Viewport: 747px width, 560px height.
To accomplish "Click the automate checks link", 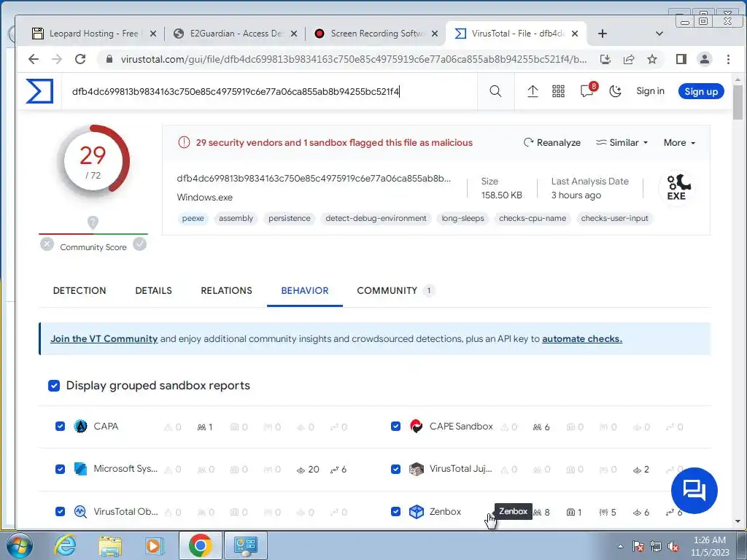I will point(582,338).
